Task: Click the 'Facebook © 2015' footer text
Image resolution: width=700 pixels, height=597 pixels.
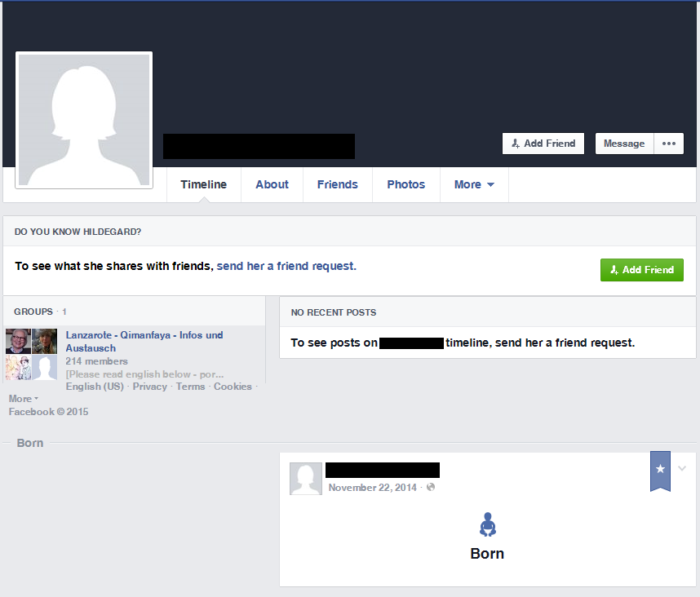Action: pos(48,411)
